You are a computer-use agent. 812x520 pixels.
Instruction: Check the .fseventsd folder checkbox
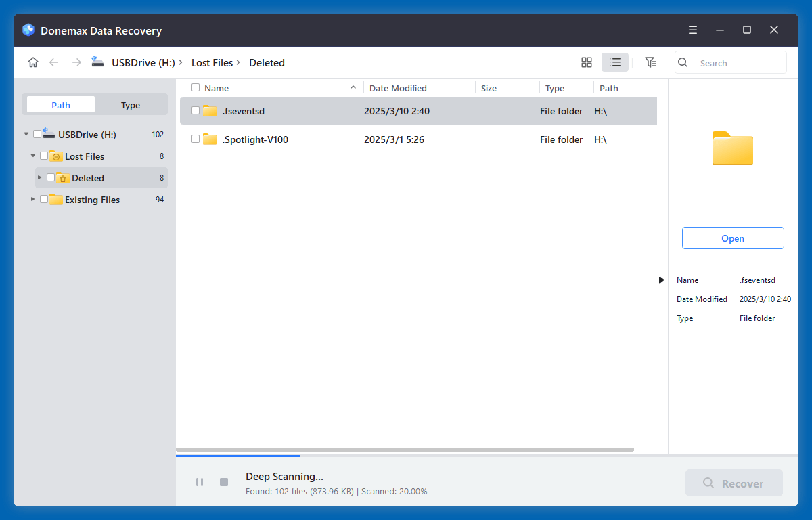[x=194, y=110]
